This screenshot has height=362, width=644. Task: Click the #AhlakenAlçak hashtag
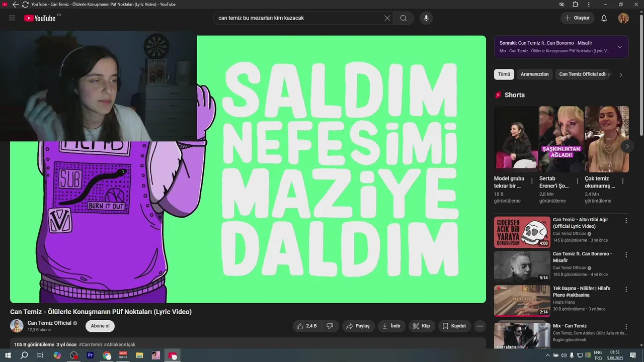point(120,344)
